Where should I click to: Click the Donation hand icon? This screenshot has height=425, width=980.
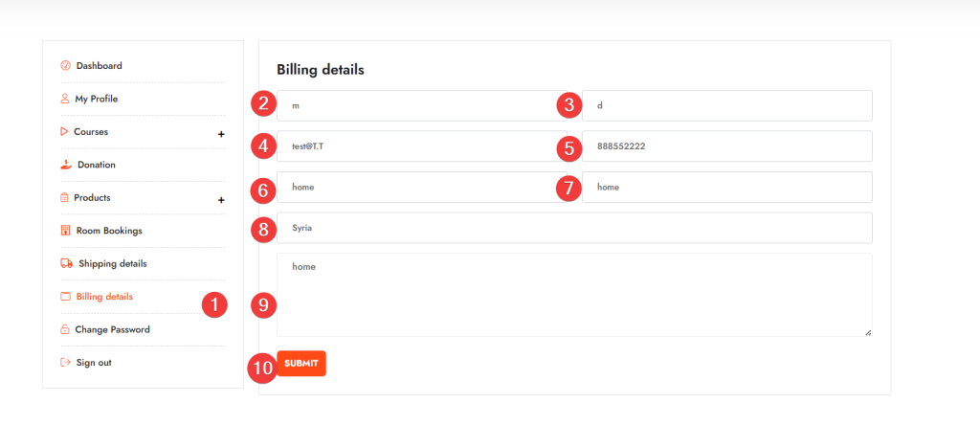pos(65,165)
